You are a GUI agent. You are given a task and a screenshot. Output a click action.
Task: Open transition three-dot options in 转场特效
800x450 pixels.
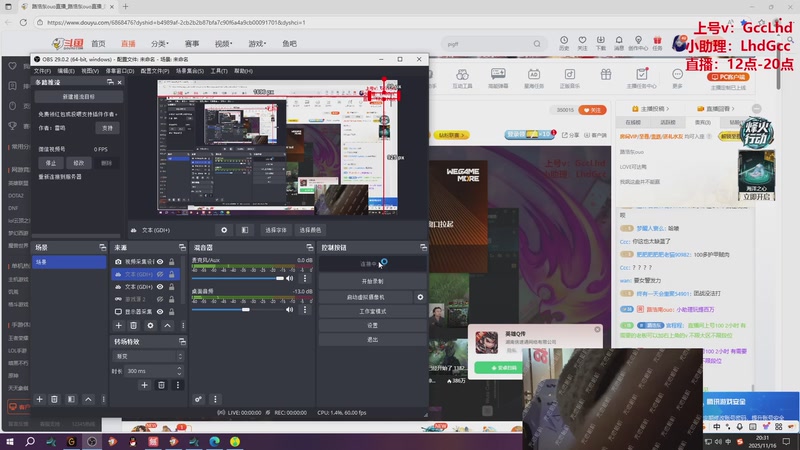(x=178, y=385)
